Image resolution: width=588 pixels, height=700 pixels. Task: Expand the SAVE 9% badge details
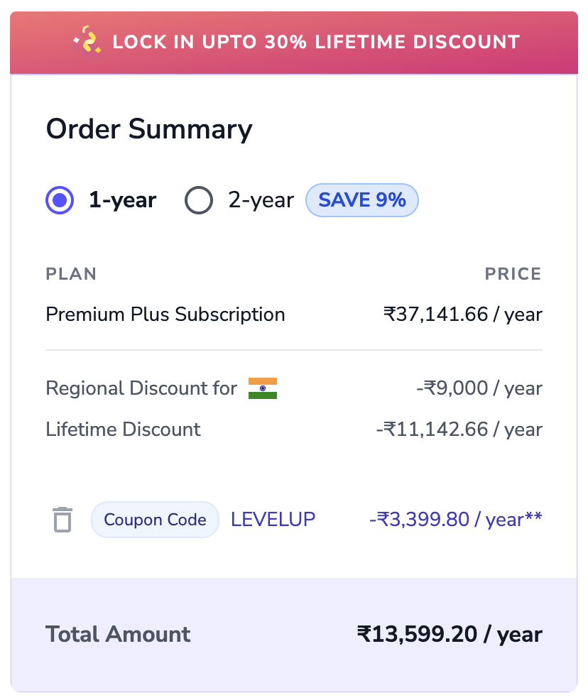pos(362,199)
